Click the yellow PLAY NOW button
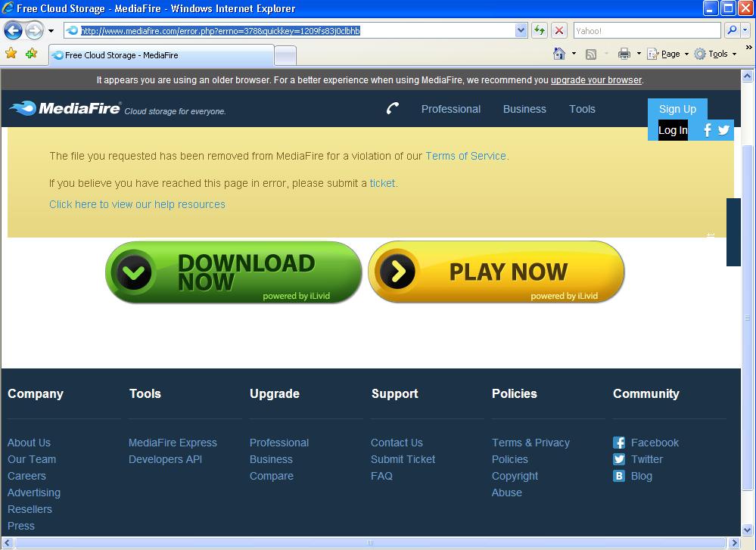The height and width of the screenshot is (550, 756). (x=496, y=272)
